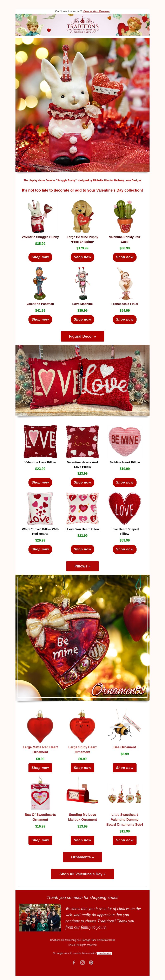The image size is (165, 980).
Task: Open Francesca's Finial product image
Action: [125, 283]
